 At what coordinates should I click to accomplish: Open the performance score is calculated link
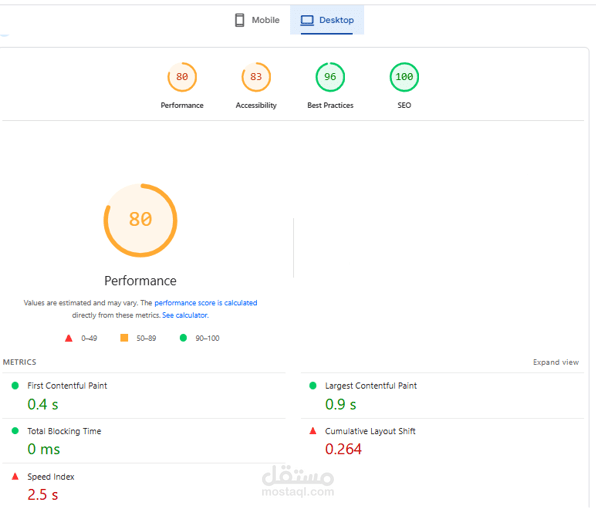tap(206, 303)
